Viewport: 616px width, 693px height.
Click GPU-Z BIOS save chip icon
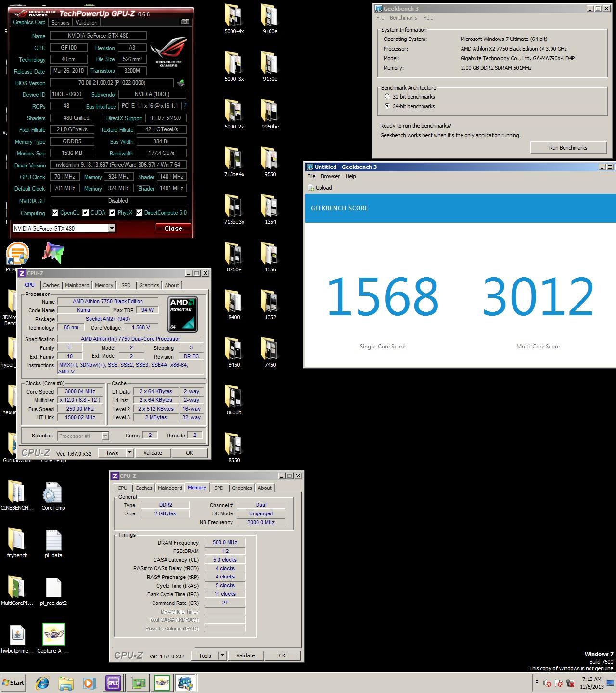pyautogui.click(x=181, y=83)
